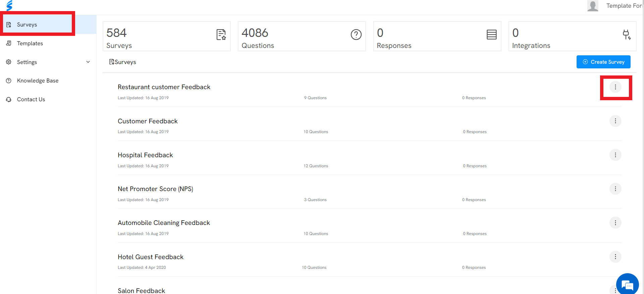Click the 584 Surveys stat card
Viewport: 644px width, 294px height.
167,36
